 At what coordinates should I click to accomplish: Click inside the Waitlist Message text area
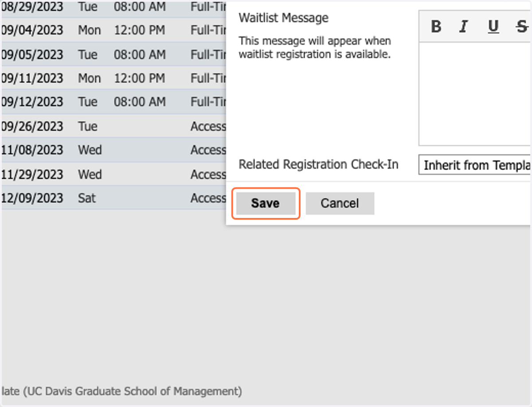click(475, 94)
